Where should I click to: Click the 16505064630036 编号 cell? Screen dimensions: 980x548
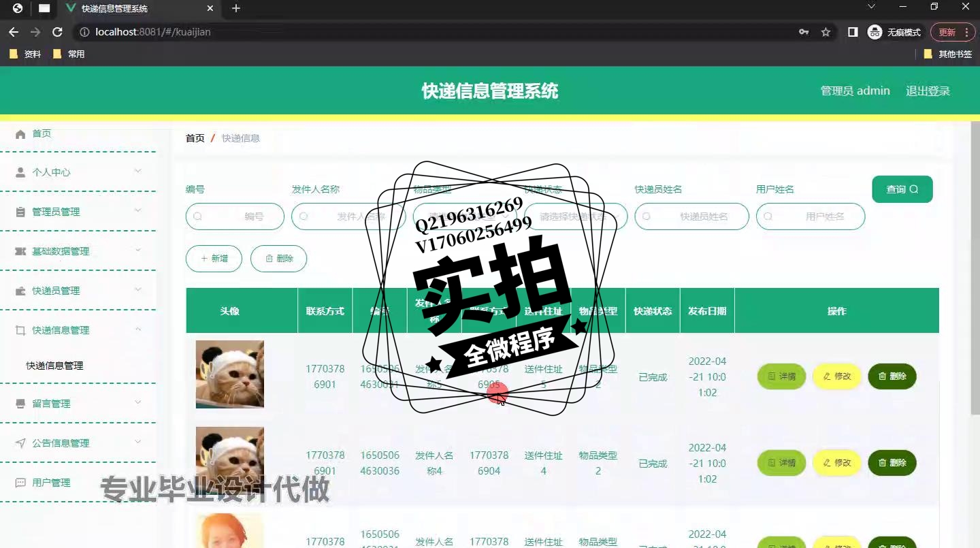point(380,463)
